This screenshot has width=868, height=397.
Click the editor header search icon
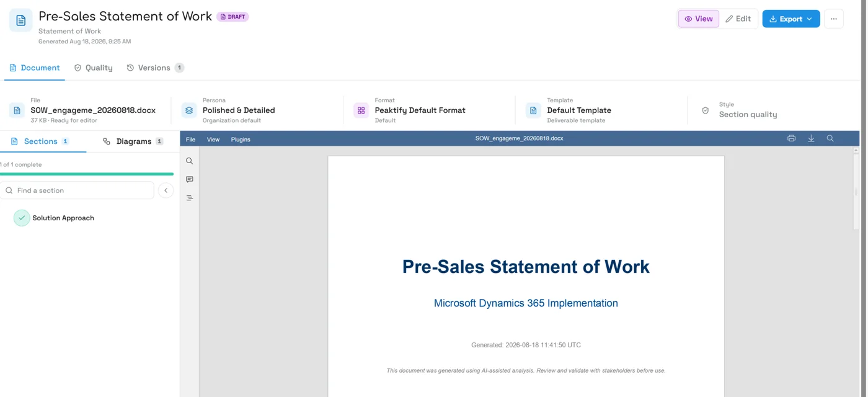(x=830, y=138)
